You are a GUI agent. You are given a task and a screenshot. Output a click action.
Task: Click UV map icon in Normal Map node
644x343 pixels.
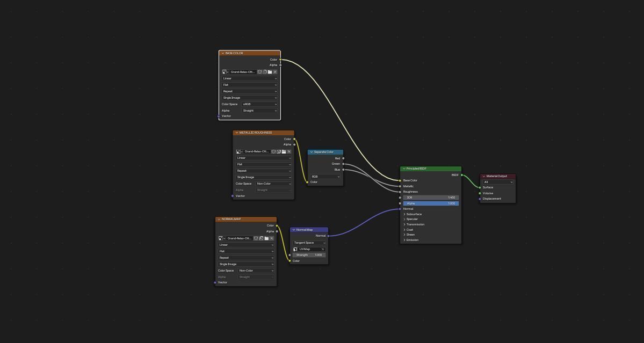point(295,249)
